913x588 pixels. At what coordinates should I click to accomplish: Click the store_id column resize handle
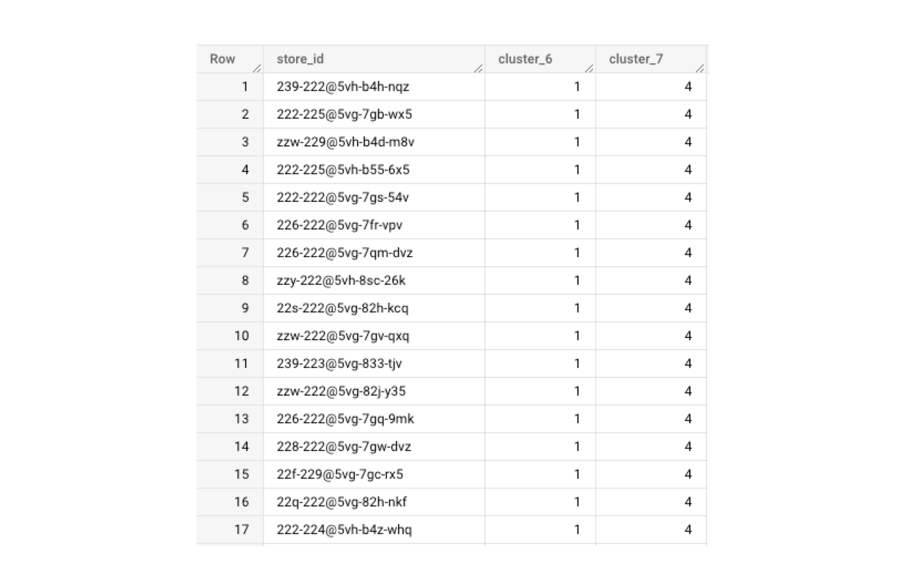(x=478, y=68)
